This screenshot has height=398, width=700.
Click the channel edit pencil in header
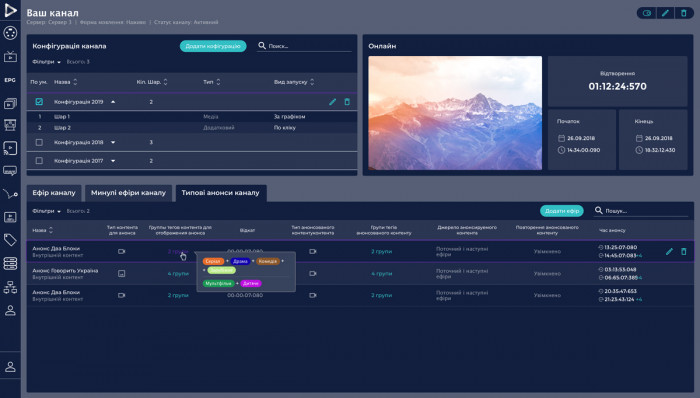(665, 13)
